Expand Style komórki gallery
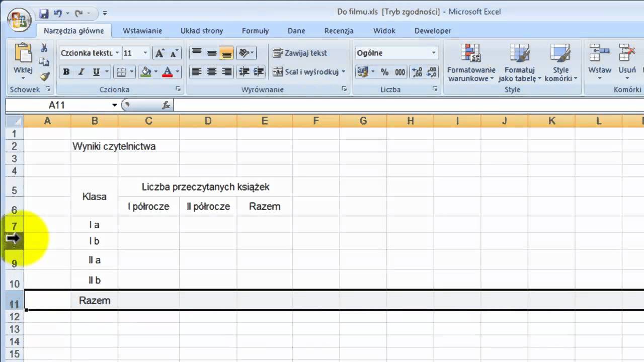 click(560, 63)
